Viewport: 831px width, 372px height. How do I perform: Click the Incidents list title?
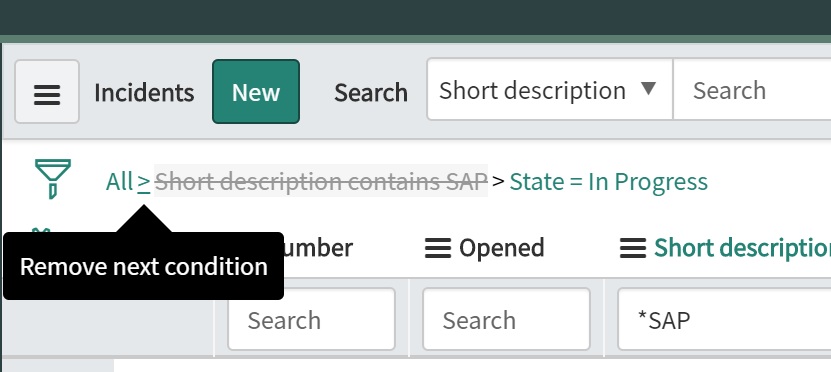click(144, 93)
